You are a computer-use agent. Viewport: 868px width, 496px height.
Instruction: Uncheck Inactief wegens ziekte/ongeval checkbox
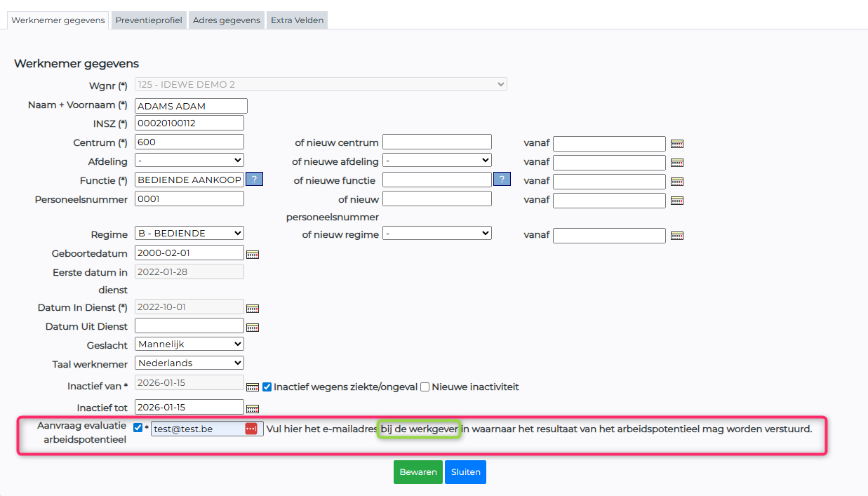coord(267,387)
